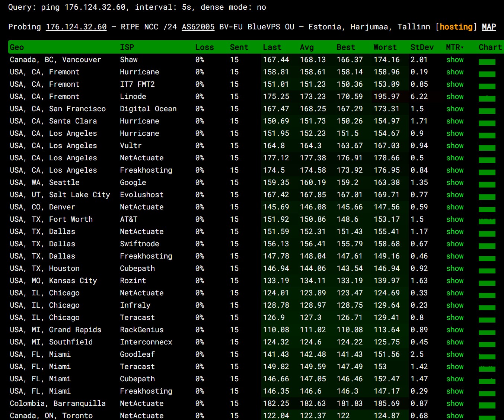Show MTR for Fremont Linode row
The height and width of the screenshot is (420, 504).
(x=455, y=96)
